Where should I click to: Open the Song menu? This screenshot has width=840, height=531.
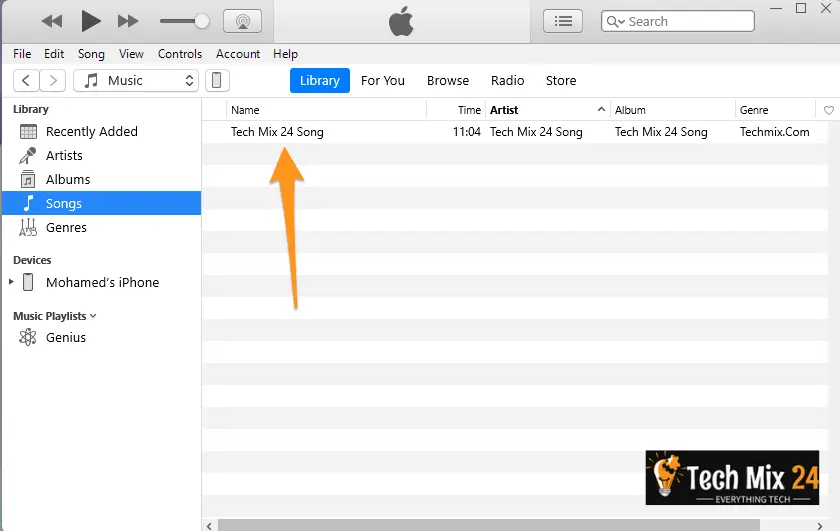(x=91, y=54)
